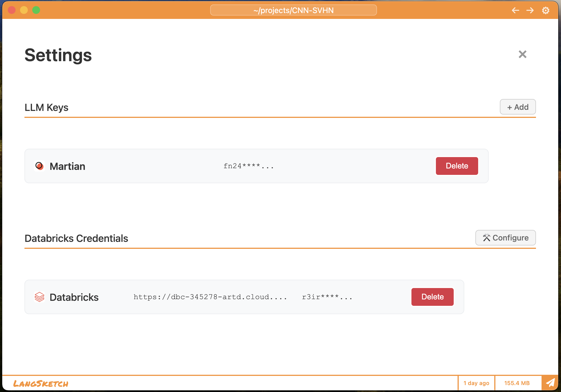Viewport: 561px width, 392px height.
Task: Click the LangSketch logo in footer
Action: (41, 384)
